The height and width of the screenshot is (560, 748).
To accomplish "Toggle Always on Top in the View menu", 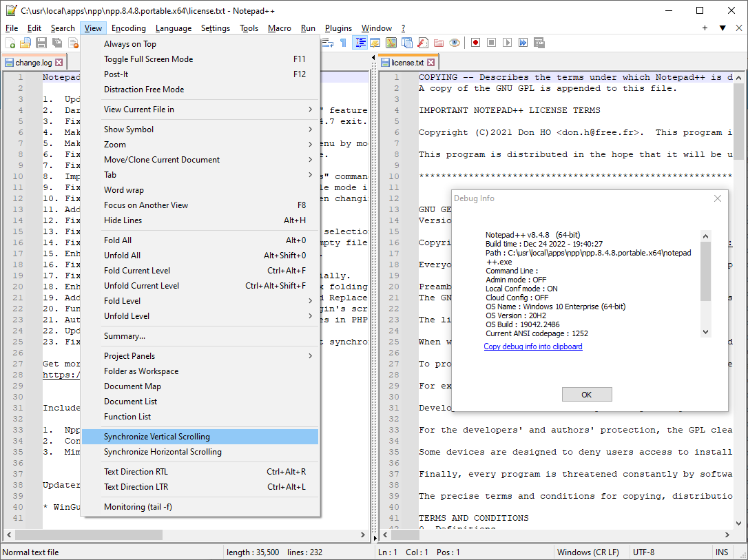I will pos(200,44).
